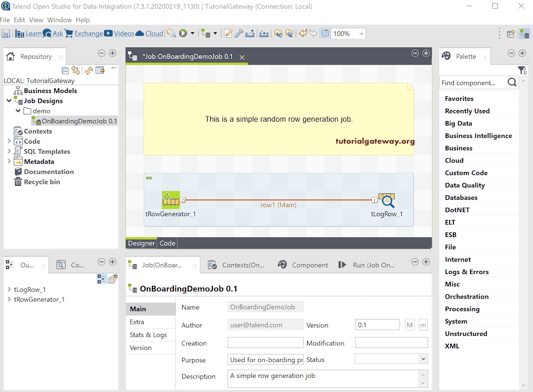Open the Help menu
The image size is (533, 392).
pos(83,20)
